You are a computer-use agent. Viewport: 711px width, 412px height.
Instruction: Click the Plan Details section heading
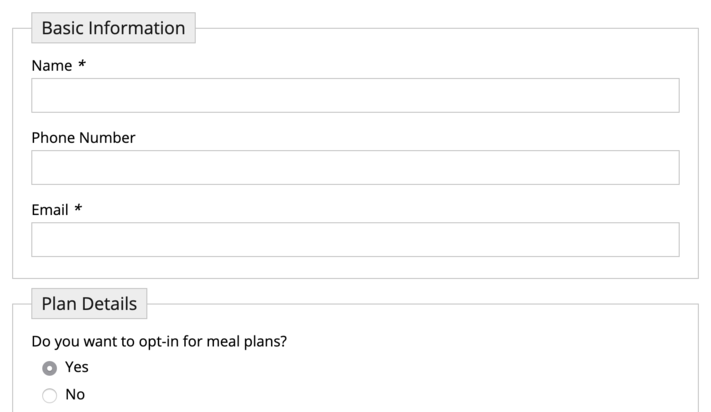[89, 304]
